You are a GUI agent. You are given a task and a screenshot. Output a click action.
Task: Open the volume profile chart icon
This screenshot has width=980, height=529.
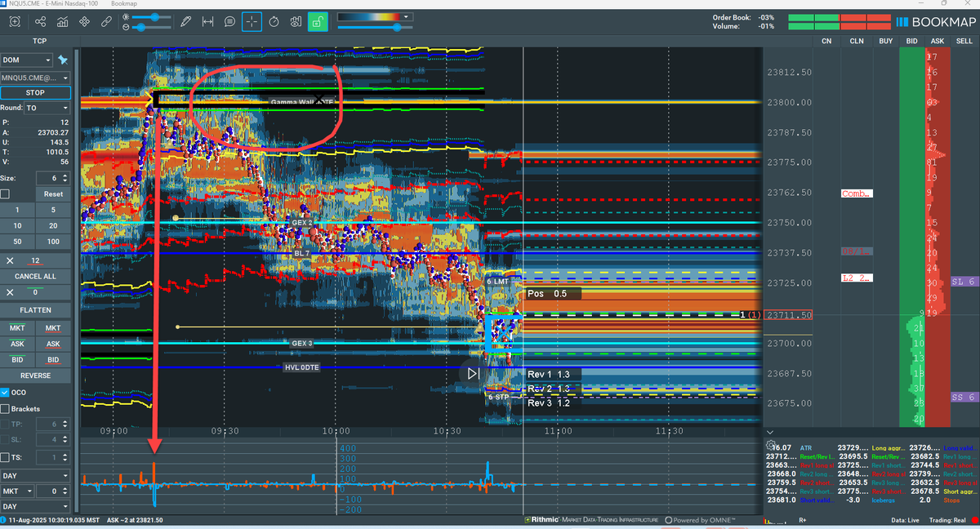61,22
